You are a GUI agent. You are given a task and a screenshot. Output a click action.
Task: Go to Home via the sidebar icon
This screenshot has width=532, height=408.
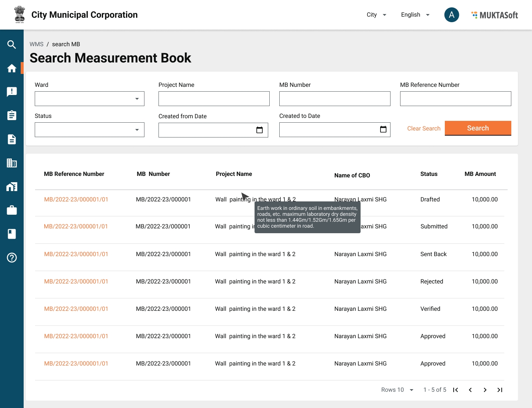tap(11, 68)
